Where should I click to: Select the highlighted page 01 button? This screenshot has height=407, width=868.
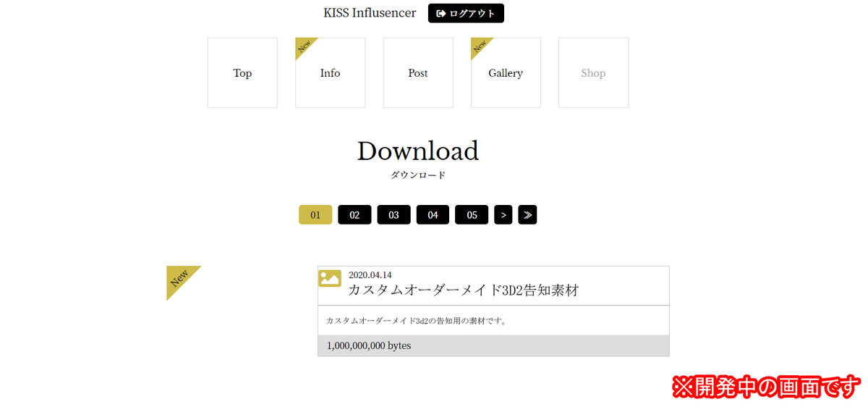pos(315,215)
